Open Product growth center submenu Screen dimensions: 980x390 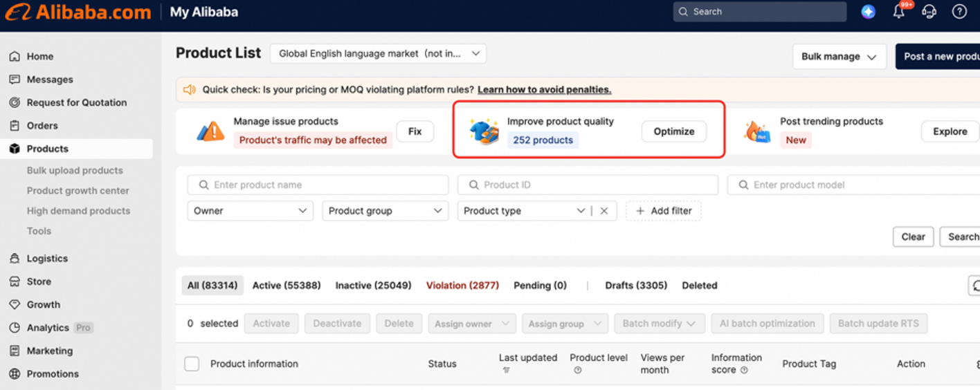[x=78, y=191]
